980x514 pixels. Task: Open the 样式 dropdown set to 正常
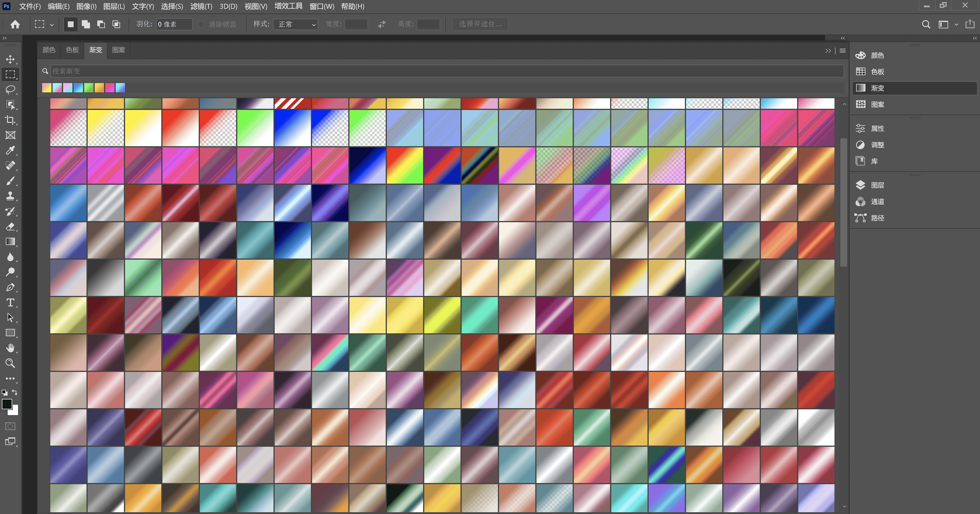(296, 24)
